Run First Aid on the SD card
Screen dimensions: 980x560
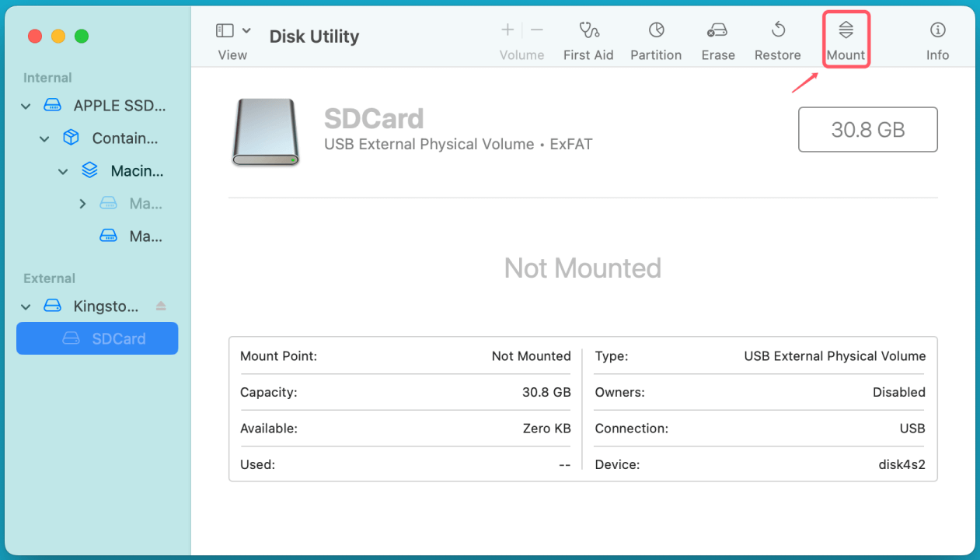pyautogui.click(x=588, y=39)
